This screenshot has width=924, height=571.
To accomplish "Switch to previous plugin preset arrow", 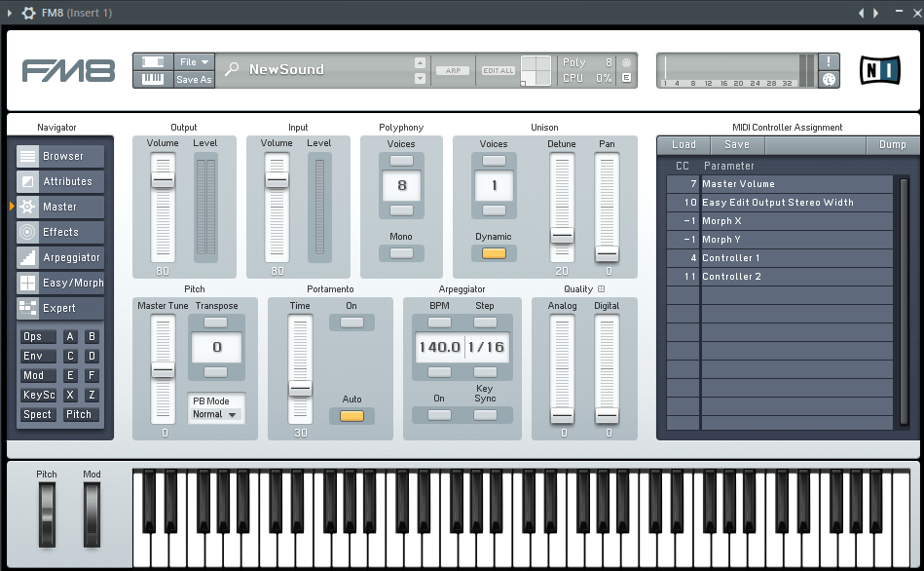I will click(861, 13).
